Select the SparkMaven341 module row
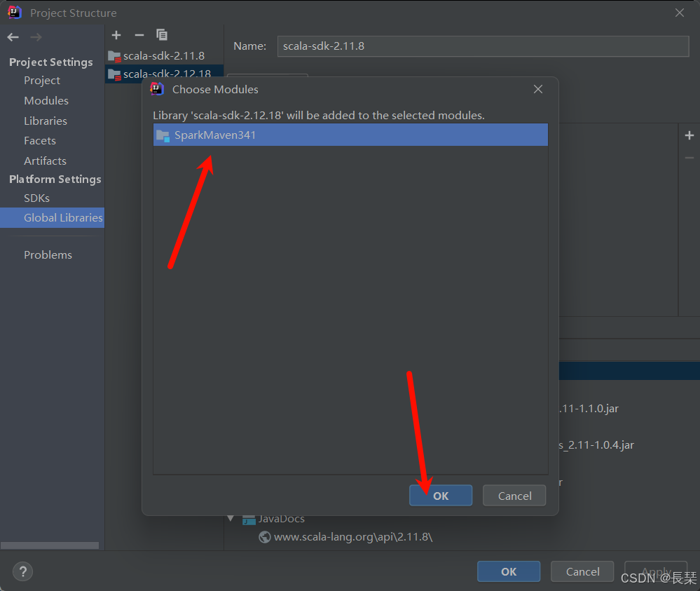Screen dimensions: 700x591 pyautogui.click(x=350, y=135)
